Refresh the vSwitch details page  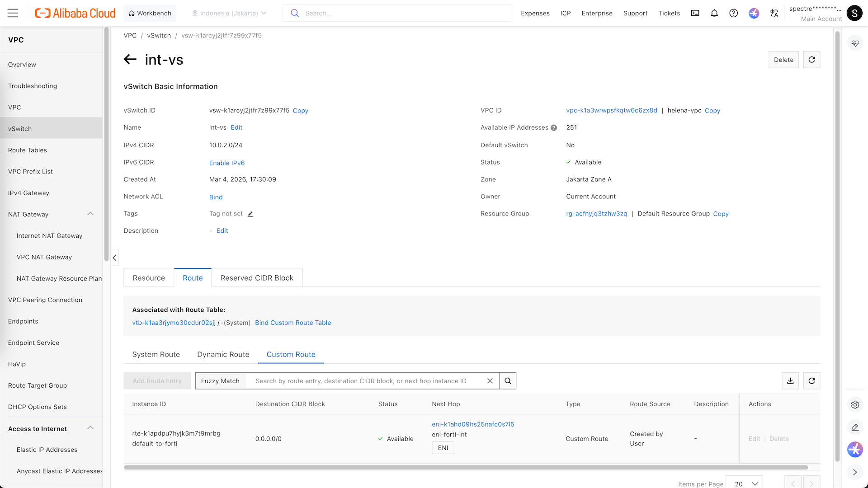click(x=811, y=60)
